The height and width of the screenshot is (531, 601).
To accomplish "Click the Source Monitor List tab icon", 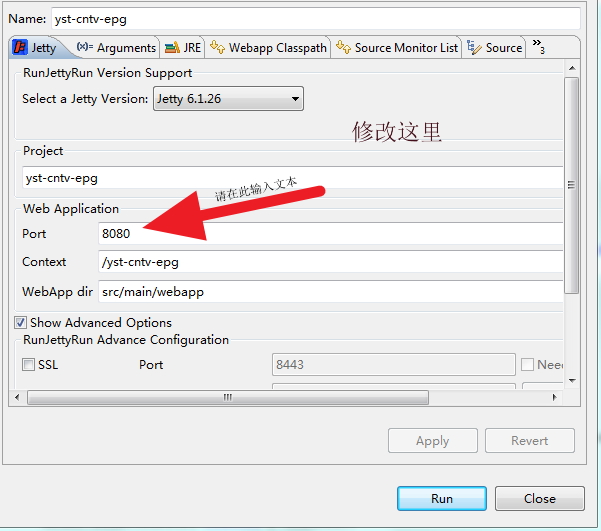I will 343,47.
